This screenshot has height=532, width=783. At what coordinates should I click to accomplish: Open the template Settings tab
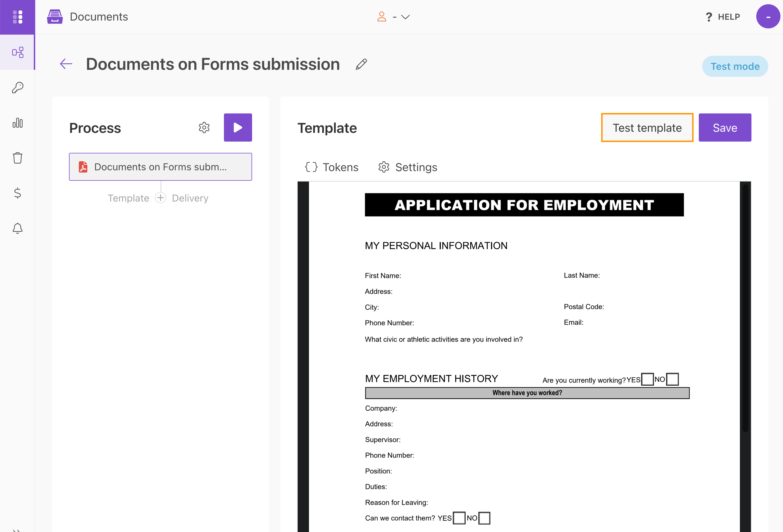click(408, 167)
